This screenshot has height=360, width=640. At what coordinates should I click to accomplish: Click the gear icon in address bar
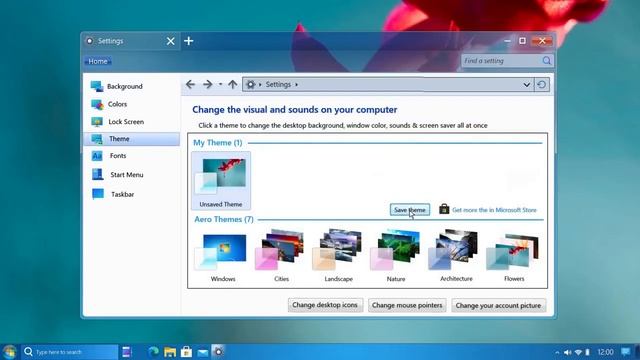[251, 84]
